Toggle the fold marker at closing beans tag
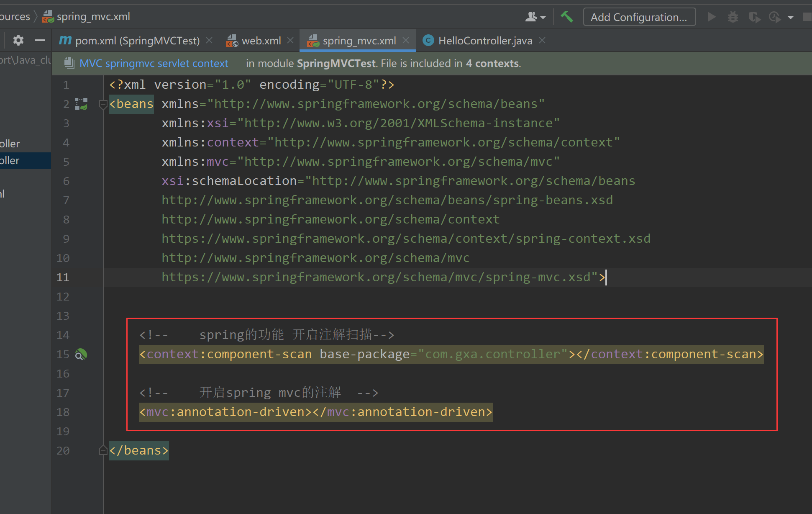This screenshot has width=812, height=514. point(103,450)
